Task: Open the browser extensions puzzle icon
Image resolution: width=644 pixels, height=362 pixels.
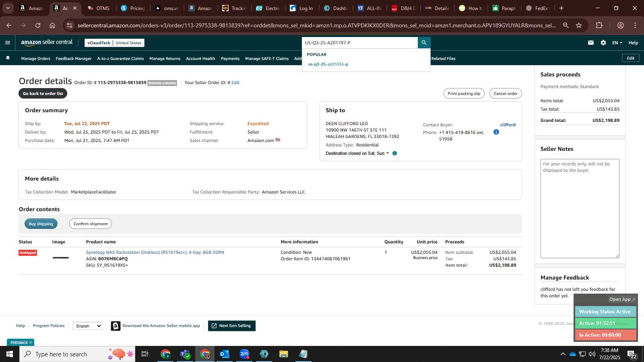Action: tap(599, 25)
